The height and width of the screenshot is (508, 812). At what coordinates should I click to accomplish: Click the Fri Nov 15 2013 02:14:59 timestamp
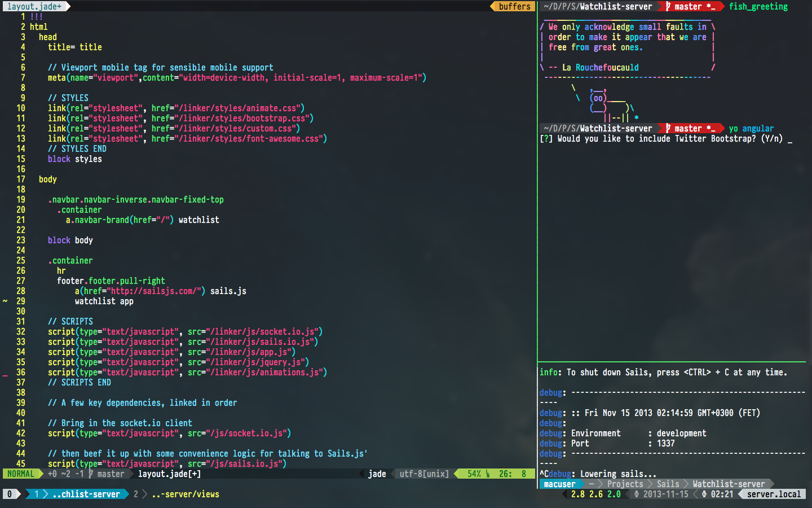672,413
